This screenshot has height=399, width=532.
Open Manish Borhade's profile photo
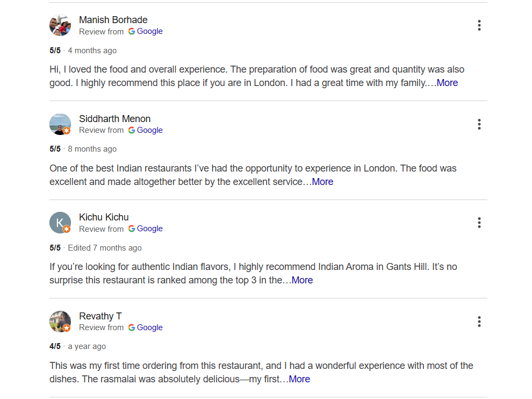click(x=60, y=25)
